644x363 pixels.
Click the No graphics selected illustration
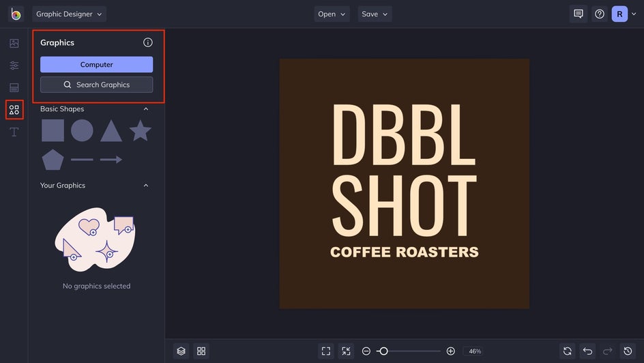(96, 239)
